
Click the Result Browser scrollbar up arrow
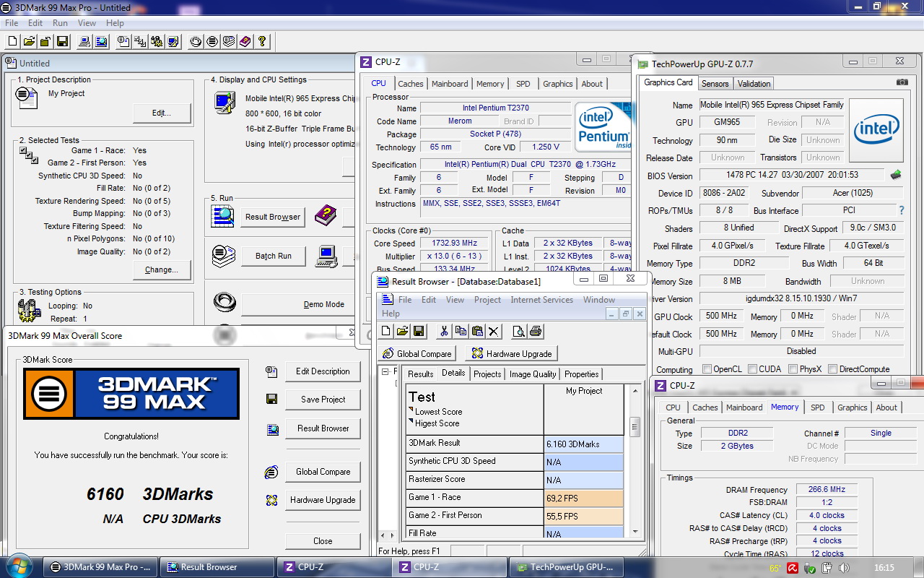635,391
